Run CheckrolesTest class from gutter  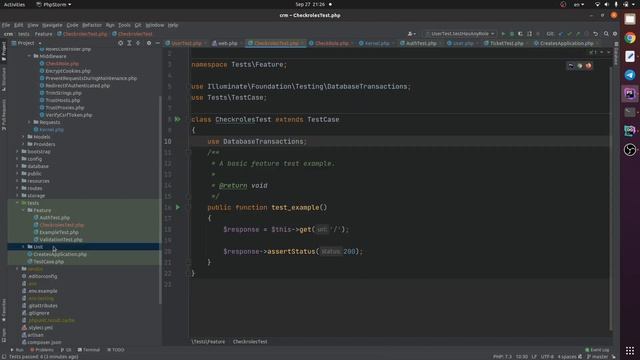(178, 119)
